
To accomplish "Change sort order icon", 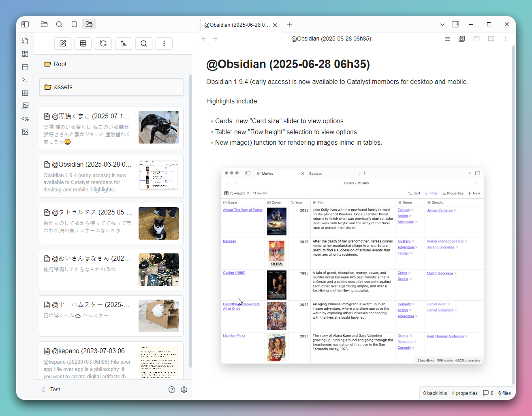I will tap(124, 43).
